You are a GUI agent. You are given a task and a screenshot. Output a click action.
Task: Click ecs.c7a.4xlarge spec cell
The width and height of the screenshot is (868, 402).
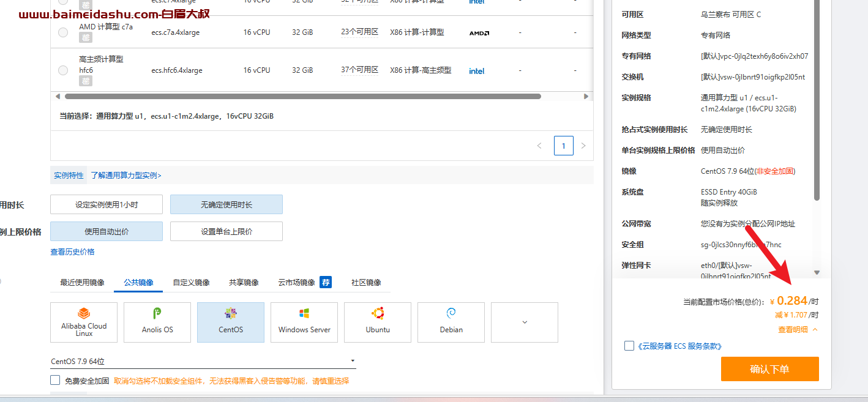pos(176,32)
